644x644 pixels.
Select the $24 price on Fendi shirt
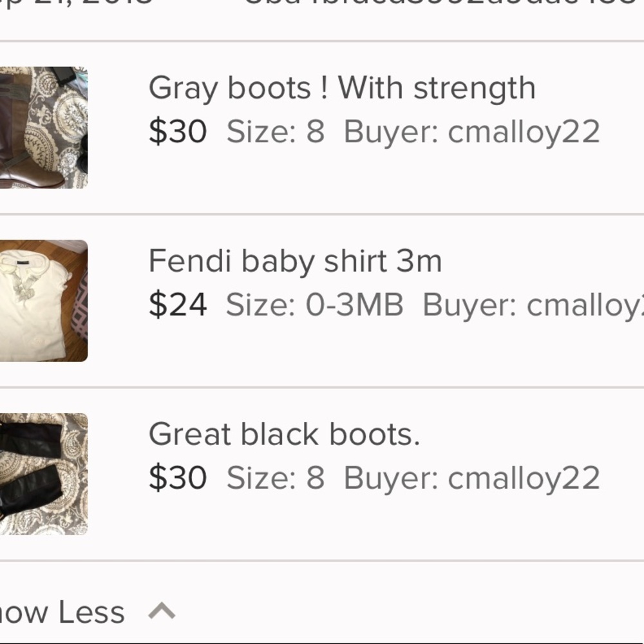(177, 305)
